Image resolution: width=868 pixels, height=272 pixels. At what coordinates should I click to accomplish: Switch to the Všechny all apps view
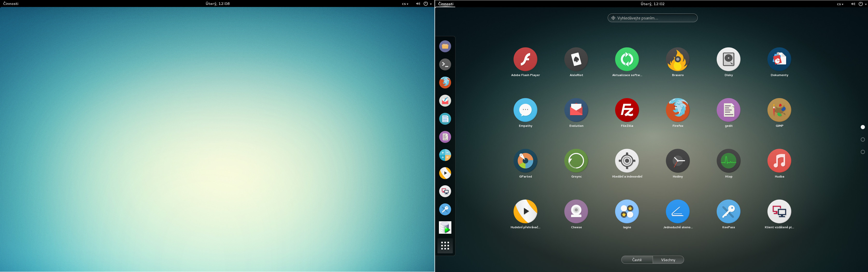668,260
